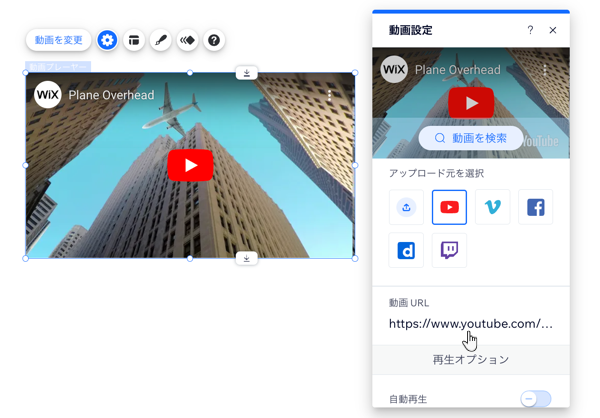This screenshot has width=600, height=418.
Task: Select Dailymotion as the upload source
Action: [406, 250]
